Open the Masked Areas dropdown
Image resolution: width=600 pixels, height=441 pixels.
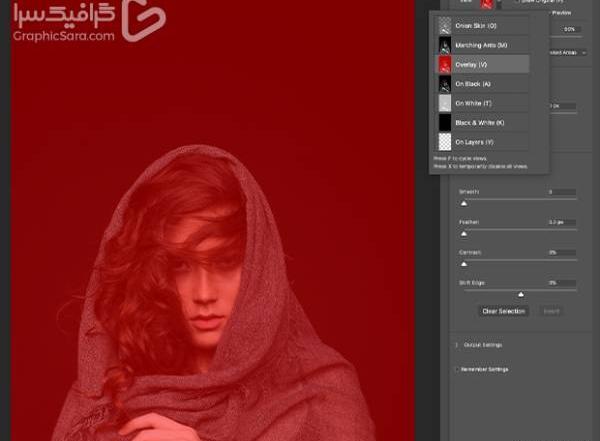pos(568,52)
